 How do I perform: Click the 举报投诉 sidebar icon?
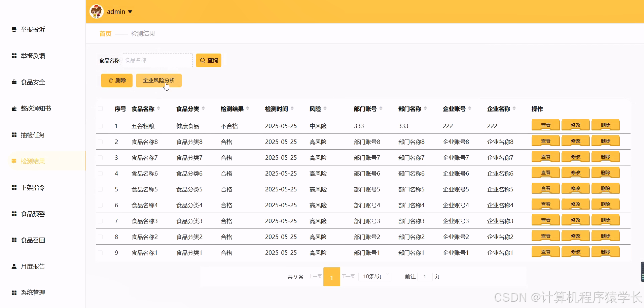pos(13,29)
